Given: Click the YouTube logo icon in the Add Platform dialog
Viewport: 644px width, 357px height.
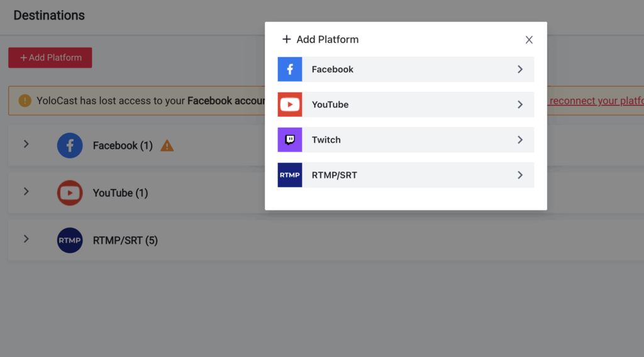Looking at the screenshot, I should pyautogui.click(x=290, y=104).
